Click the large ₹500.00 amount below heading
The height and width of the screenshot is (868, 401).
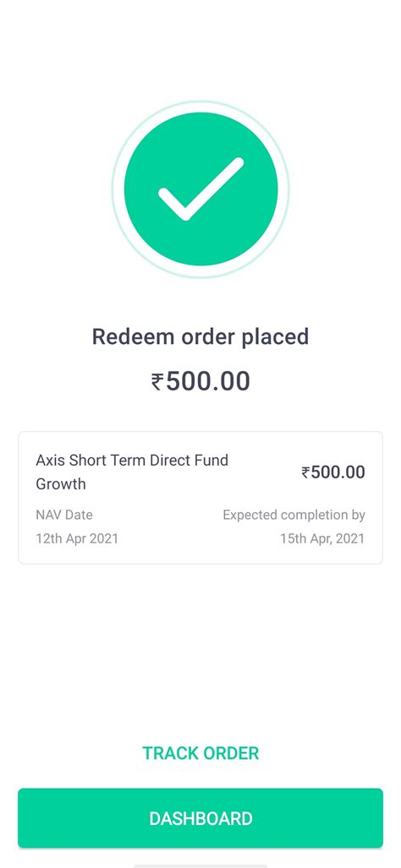(x=200, y=381)
